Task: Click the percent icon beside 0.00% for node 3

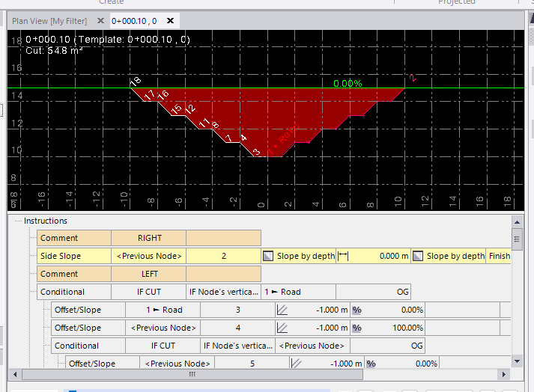Action: click(357, 310)
